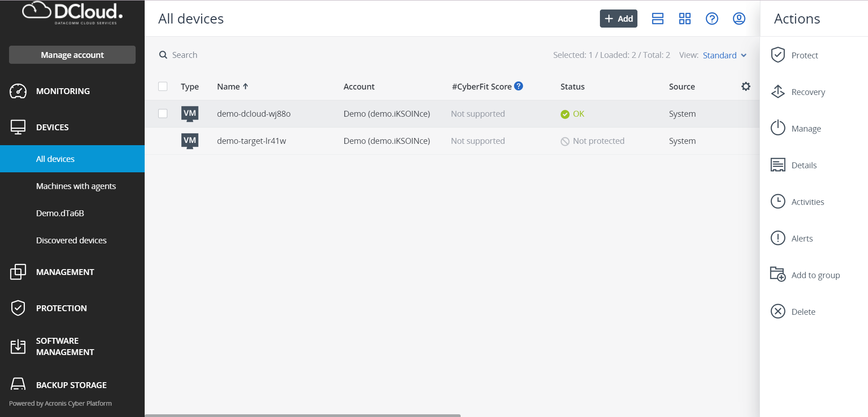This screenshot has width=868, height=417.
Task: Check the demo-dcloud-wj88o row checkbox
Action: (x=163, y=114)
